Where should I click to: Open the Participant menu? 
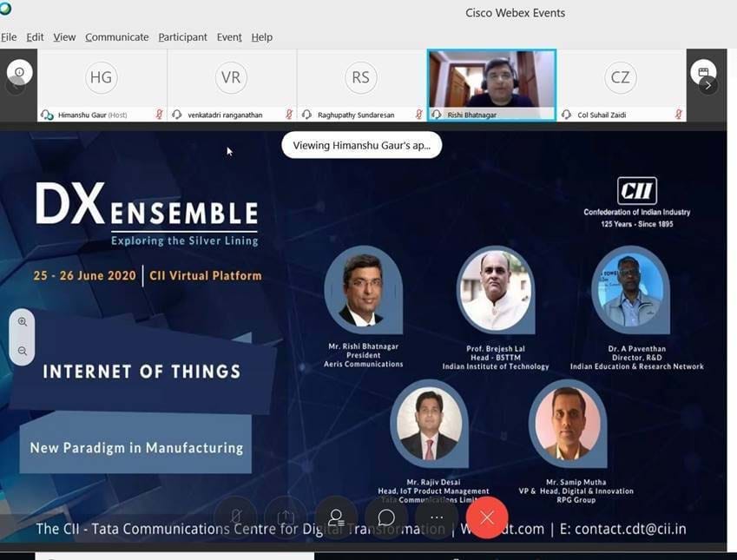tap(182, 37)
